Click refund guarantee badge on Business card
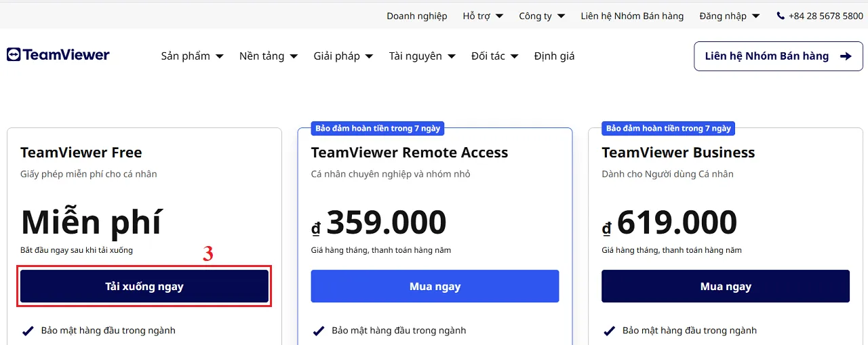This screenshot has width=868, height=345. tap(669, 128)
